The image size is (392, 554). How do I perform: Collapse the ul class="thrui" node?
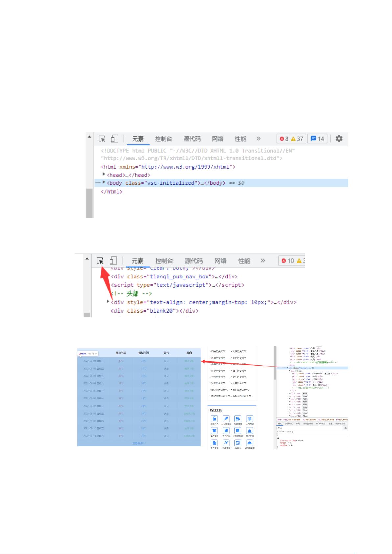coord(287,368)
